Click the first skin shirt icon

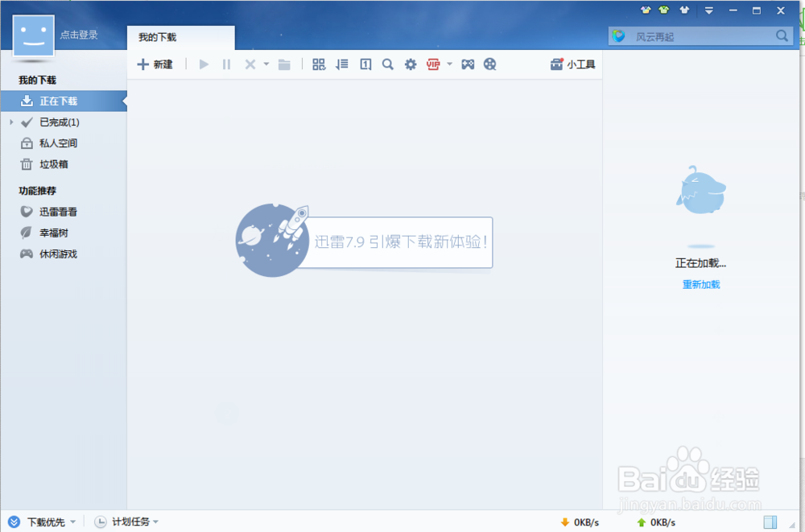coord(646,10)
